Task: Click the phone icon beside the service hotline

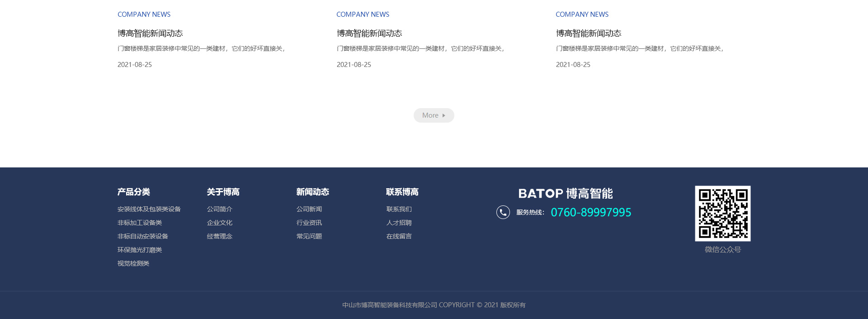Action: 503,212
